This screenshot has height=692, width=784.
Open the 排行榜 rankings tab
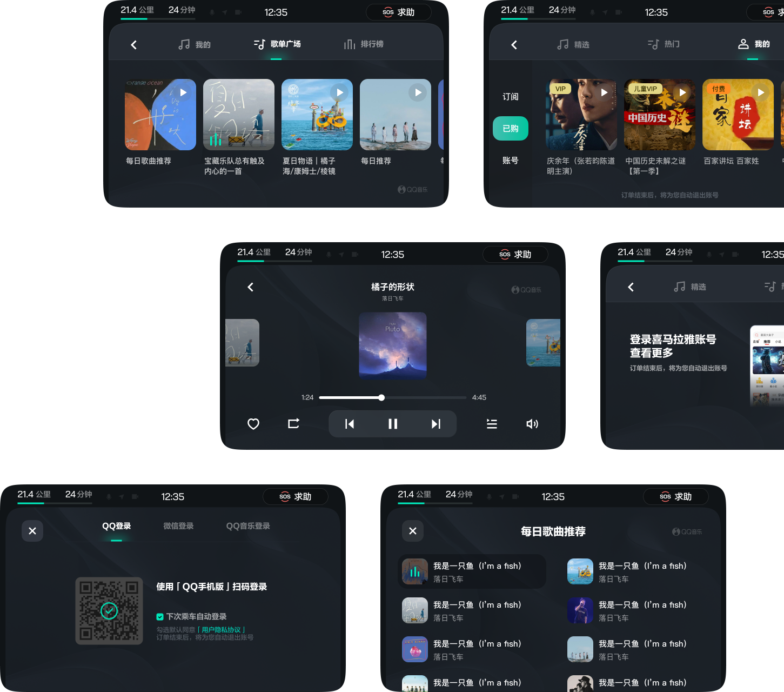pos(364,44)
